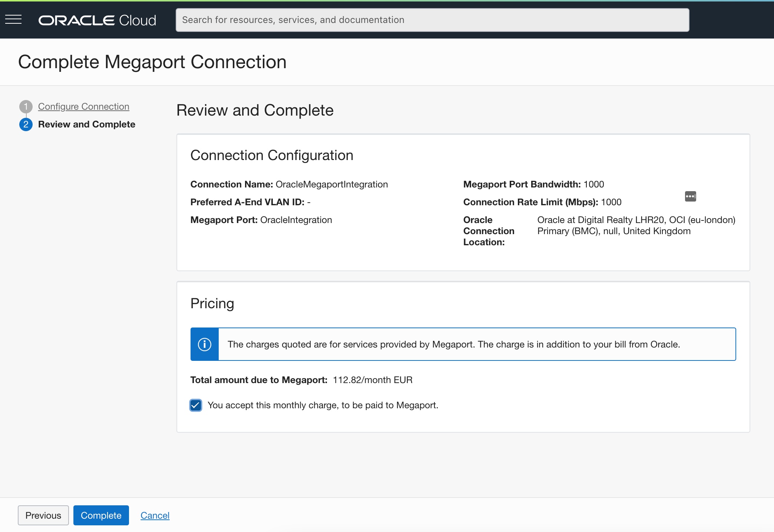Click the total amount 112.82/month EUR
This screenshot has width=774, height=532.
tap(373, 380)
